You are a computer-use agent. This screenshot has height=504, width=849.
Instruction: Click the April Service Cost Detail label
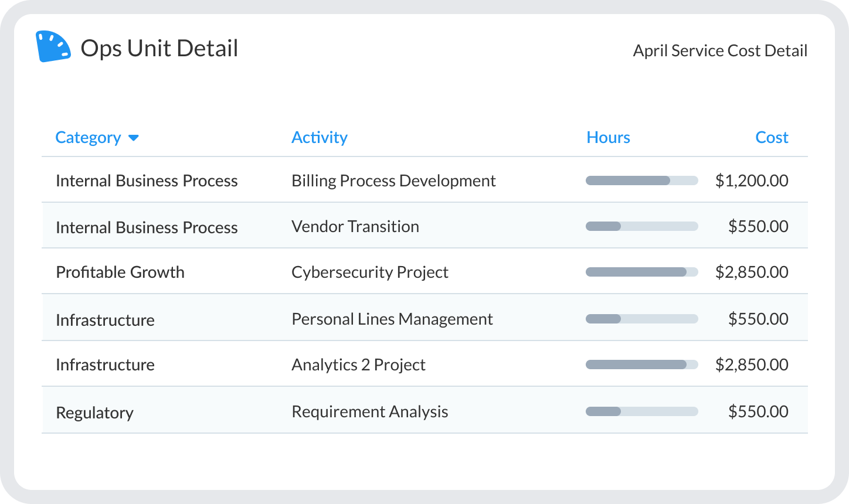[x=720, y=50]
